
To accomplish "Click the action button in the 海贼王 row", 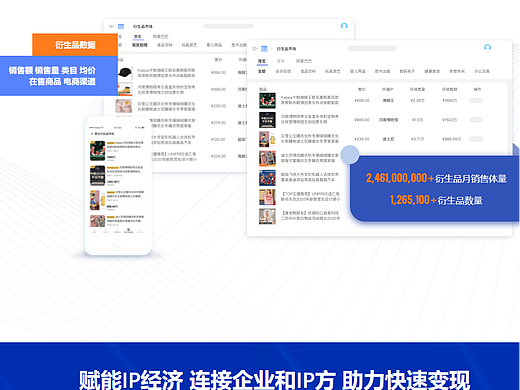I will click(476, 100).
